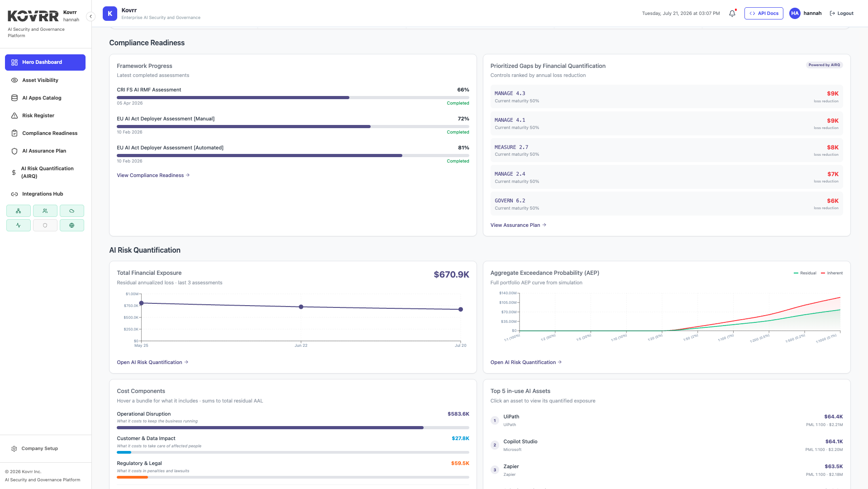This screenshot has height=489, width=868.
Task: Toggle Inherent series in AEP legend
Action: pyautogui.click(x=832, y=273)
